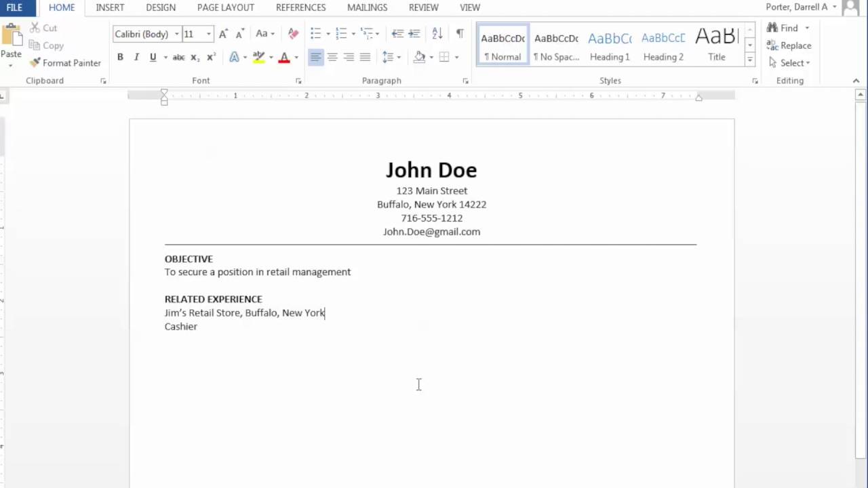Image resolution: width=868 pixels, height=488 pixels.
Task: Apply subscript x₂ formatting
Action: (x=195, y=58)
